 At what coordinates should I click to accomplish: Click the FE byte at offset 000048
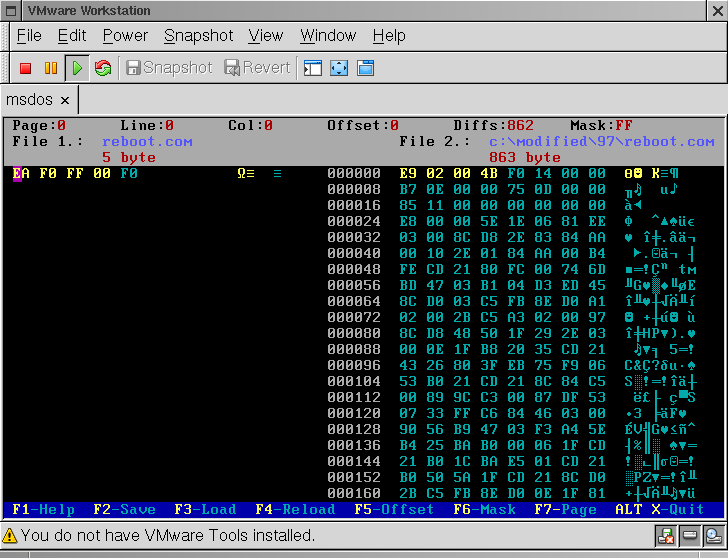(x=408, y=270)
